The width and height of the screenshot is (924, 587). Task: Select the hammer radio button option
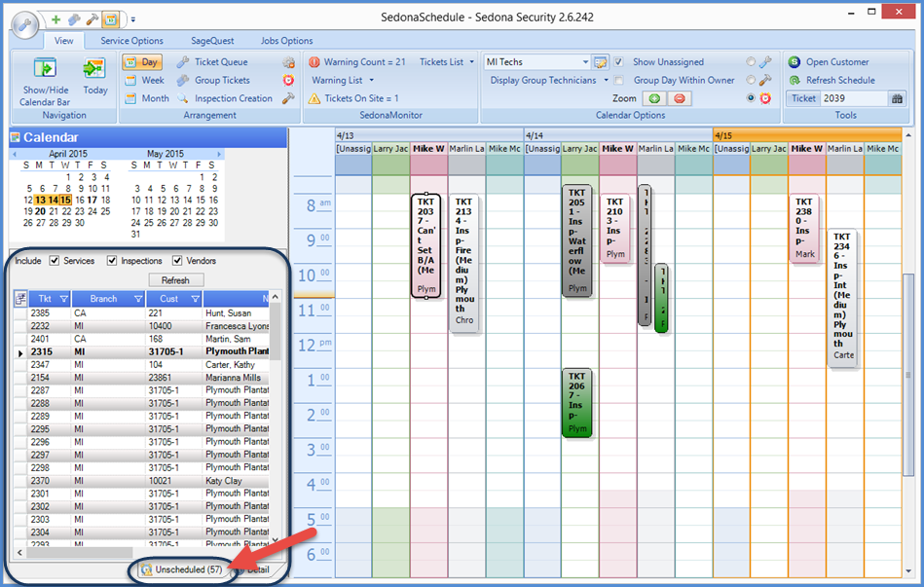pos(751,80)
